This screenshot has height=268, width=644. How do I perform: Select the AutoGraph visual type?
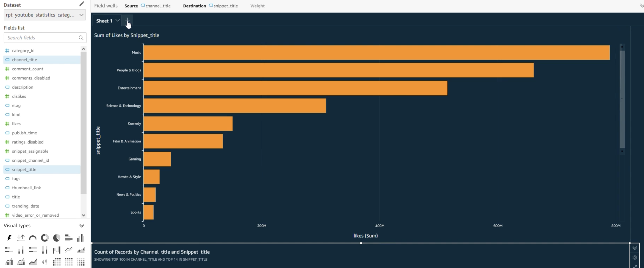coord(9,238)
